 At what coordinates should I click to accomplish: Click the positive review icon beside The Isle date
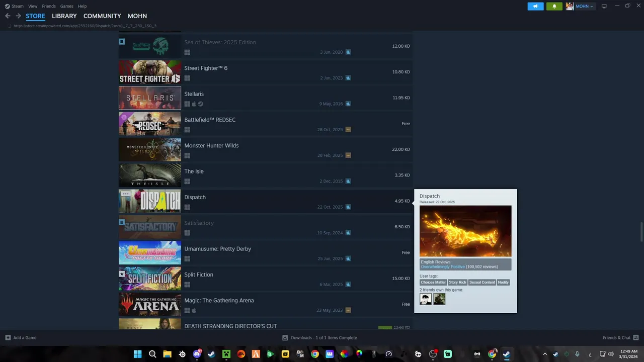click(348, 181)
